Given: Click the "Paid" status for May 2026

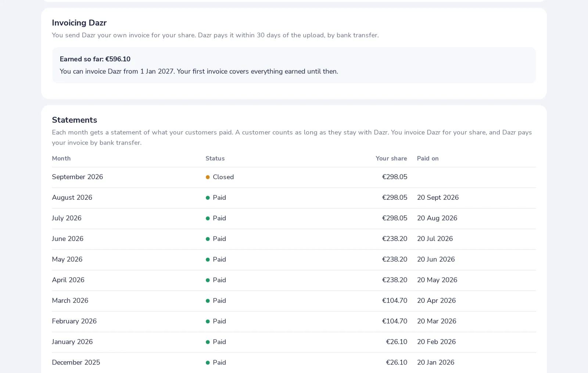Looking at the screenshot, I should (216, 259).
